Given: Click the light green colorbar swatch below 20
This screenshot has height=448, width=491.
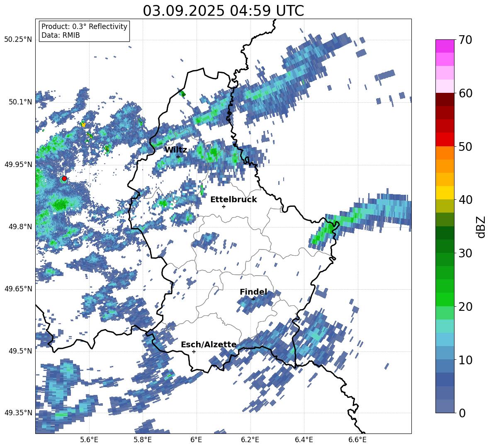Looking at the screenshot, I should (x=445, y=312).
